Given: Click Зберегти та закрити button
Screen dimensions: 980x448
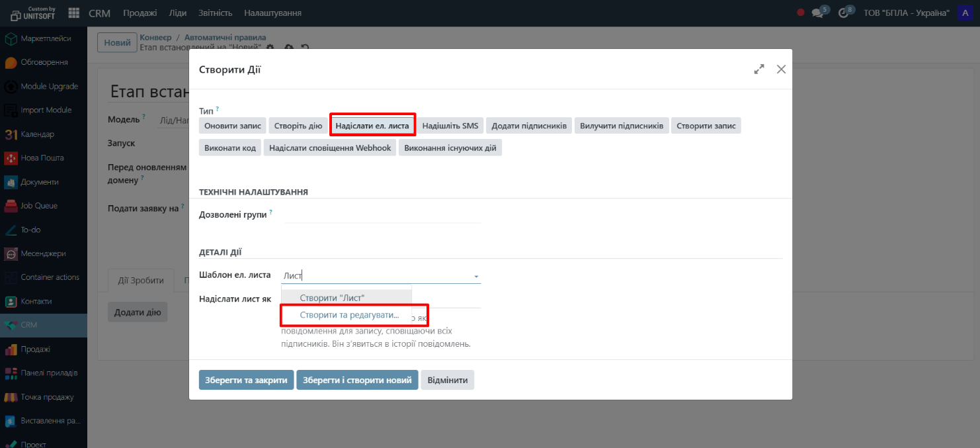Looking at the screenshot, I should pos(246,381).
